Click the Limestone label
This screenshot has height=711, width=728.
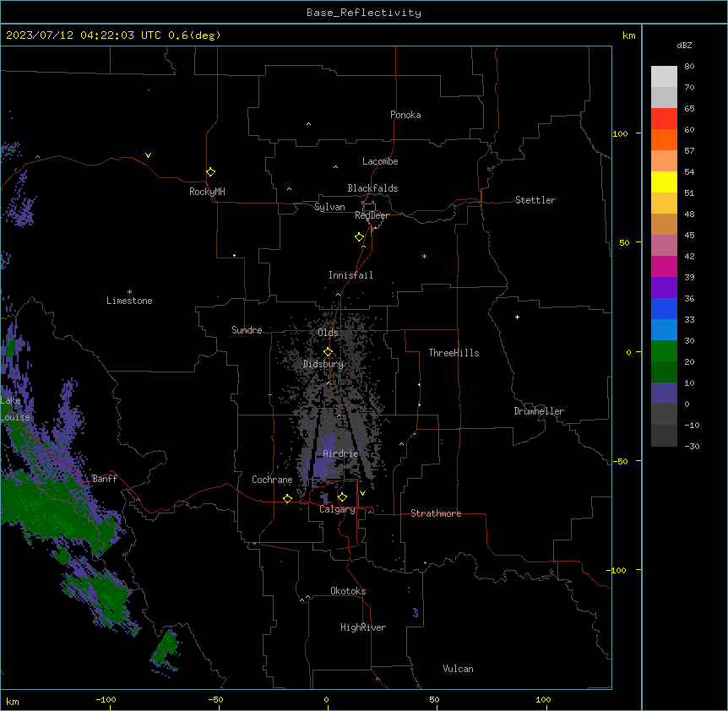(129, 301)
